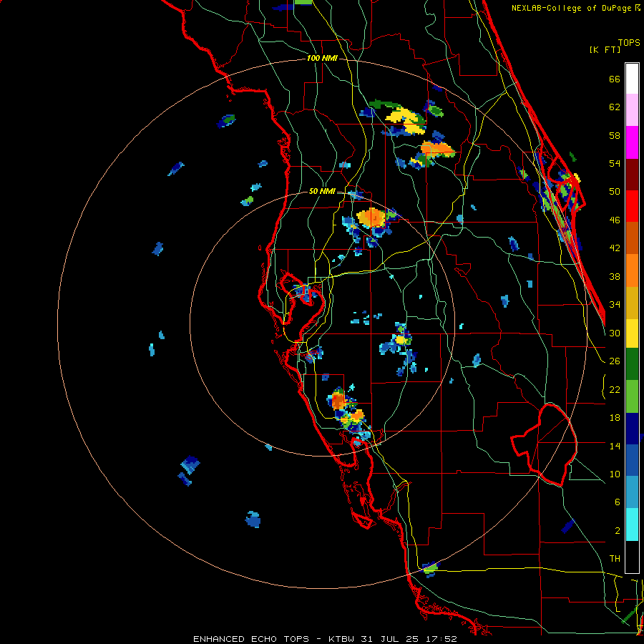Click the 42 legend value

point(615,248)
